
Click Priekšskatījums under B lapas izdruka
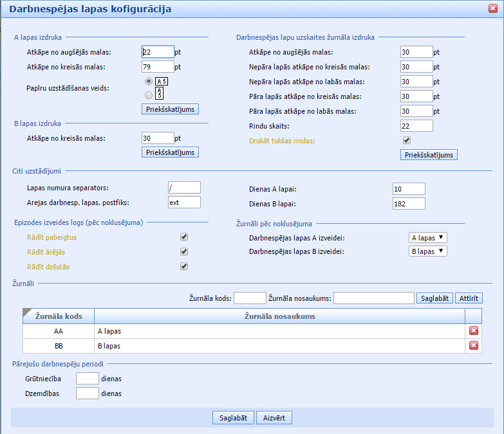coord(171,152)
